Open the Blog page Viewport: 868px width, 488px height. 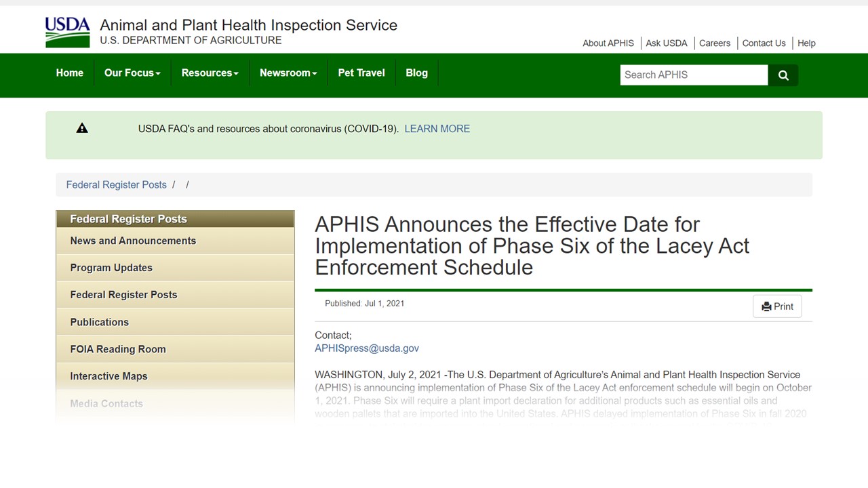pos(417,73)
